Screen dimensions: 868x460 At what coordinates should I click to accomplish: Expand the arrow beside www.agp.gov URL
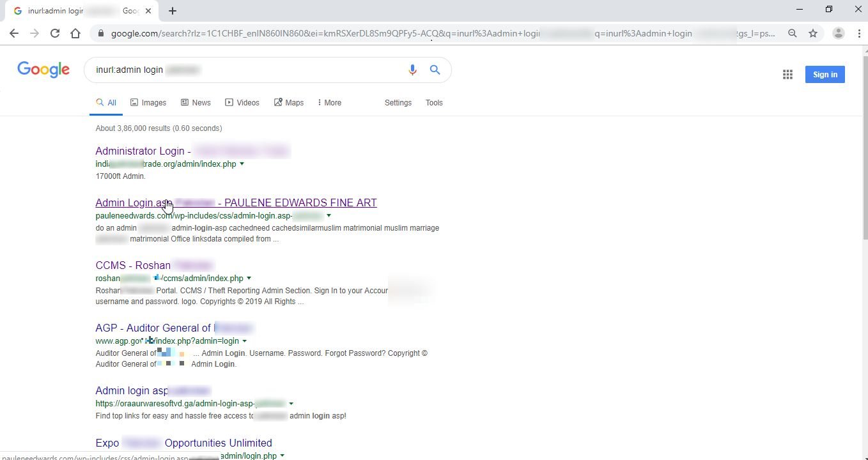tap(244, 341)
